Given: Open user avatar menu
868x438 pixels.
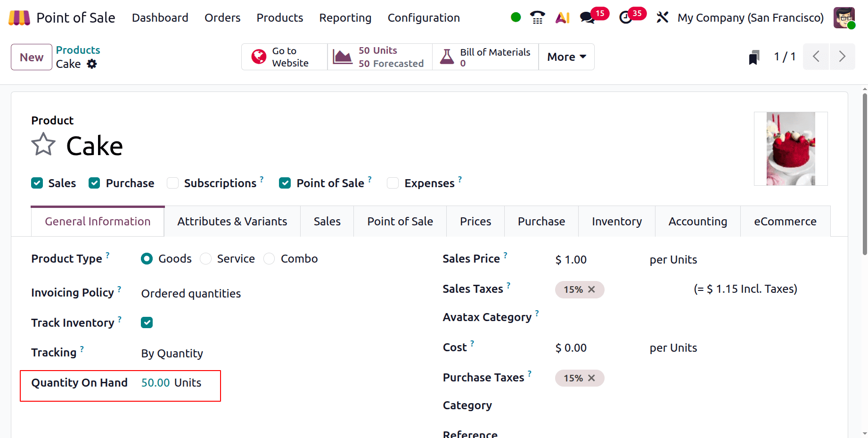Looking at the screenshot, I should [x=844, y=17].
